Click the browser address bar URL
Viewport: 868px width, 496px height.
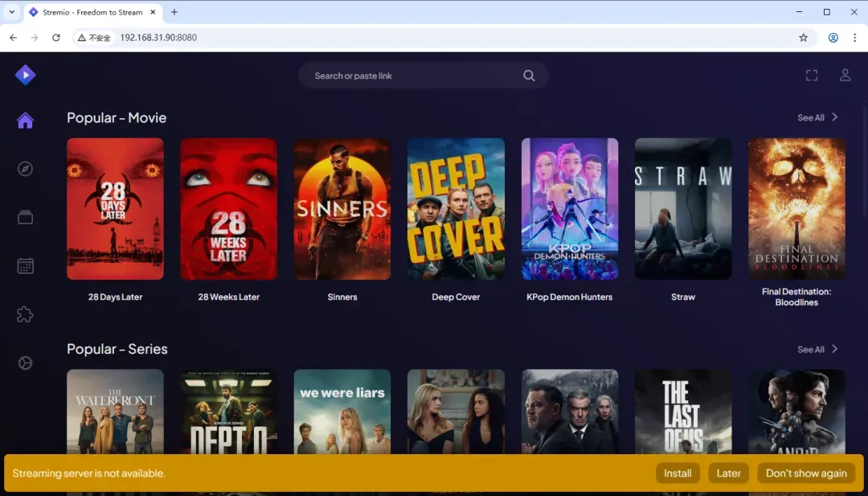tap(158, 38)
